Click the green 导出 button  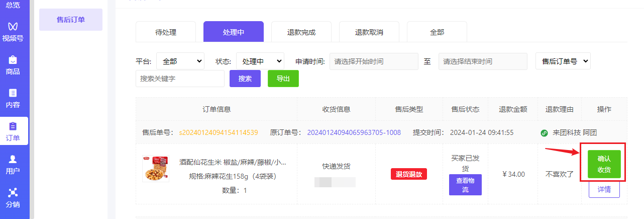(283, 79)
